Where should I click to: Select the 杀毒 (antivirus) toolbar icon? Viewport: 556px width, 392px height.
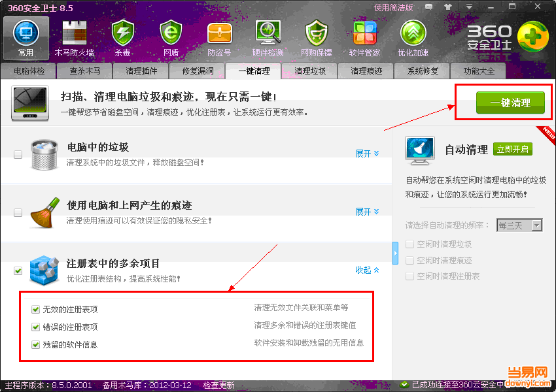point(122,33)
